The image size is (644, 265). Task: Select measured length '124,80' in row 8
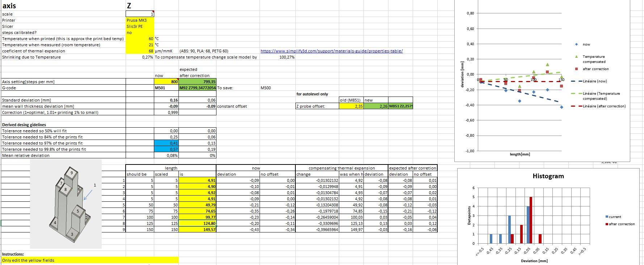coord(198,223)
